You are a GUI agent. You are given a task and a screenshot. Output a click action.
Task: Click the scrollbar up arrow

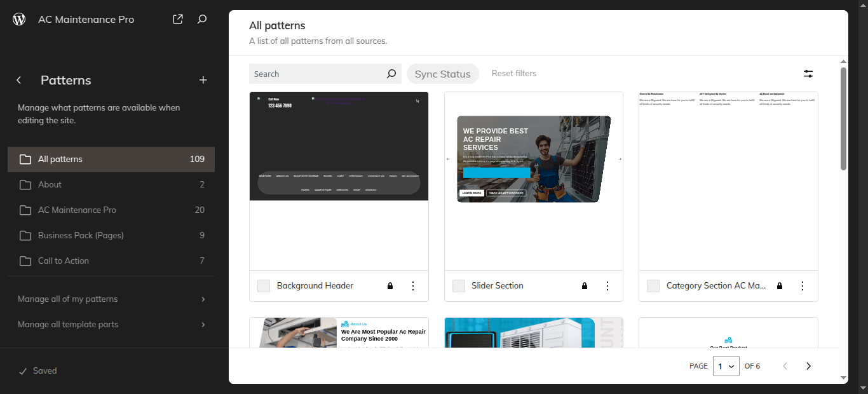pyautogui.click(x=843, y=61)
